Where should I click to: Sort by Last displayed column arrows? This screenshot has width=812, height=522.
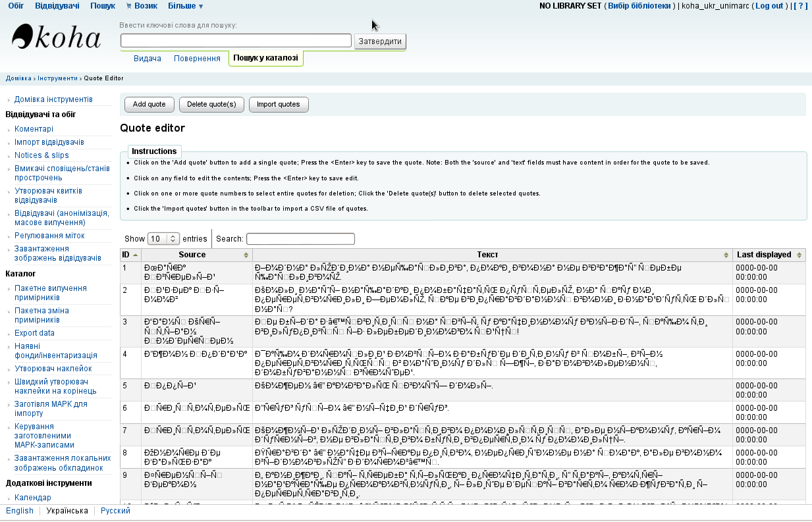(799, 255)
